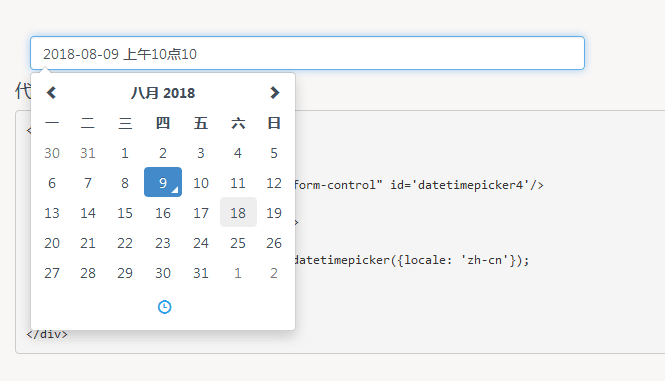The height and width of the screenshot is (381, 665).
Task: Open time picker via clock icon
Action: tap(164, 307)
